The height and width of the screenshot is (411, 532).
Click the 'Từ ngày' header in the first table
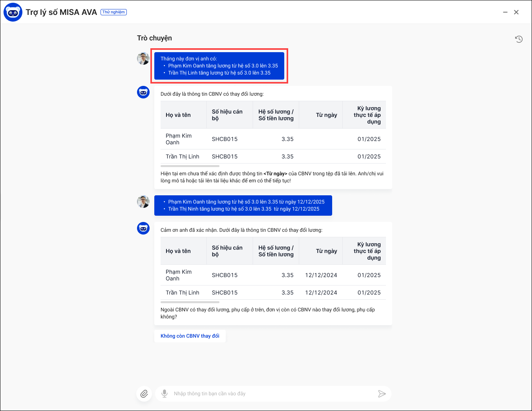[326, 115]
